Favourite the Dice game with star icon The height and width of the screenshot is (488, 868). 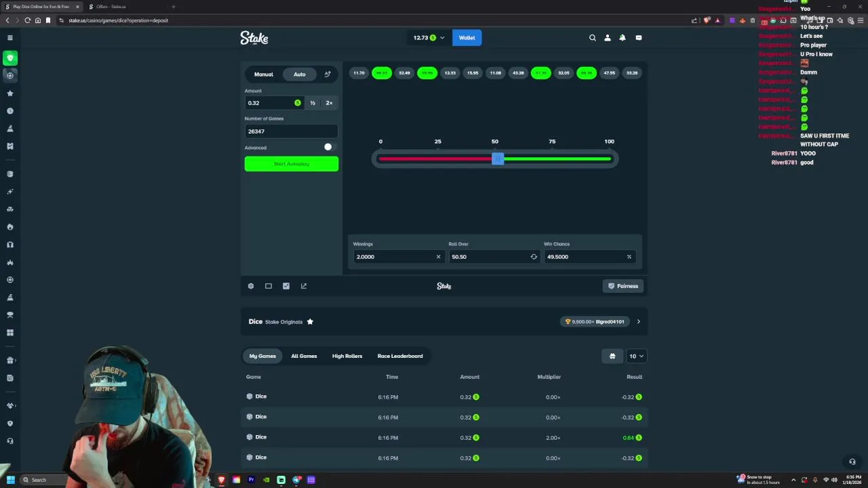(310, 322)
